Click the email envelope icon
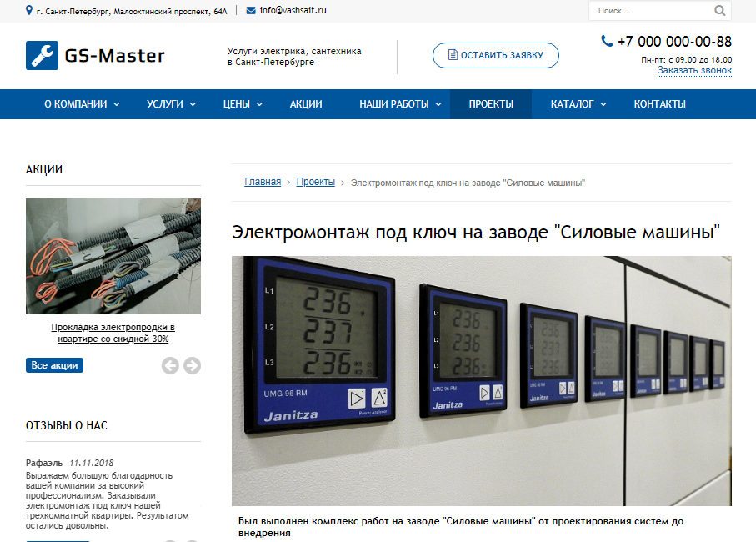756x542 pixels. [x=251, y=10]
